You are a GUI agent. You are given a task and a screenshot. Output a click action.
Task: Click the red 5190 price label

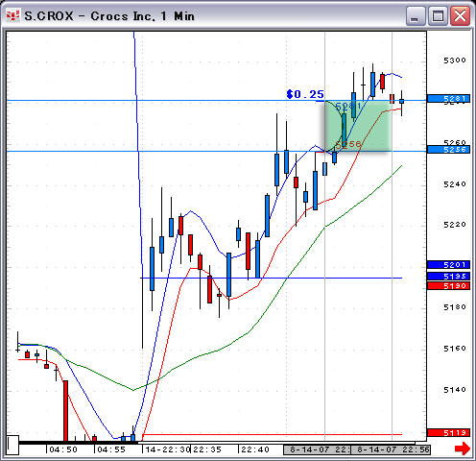tap(448, 285)
